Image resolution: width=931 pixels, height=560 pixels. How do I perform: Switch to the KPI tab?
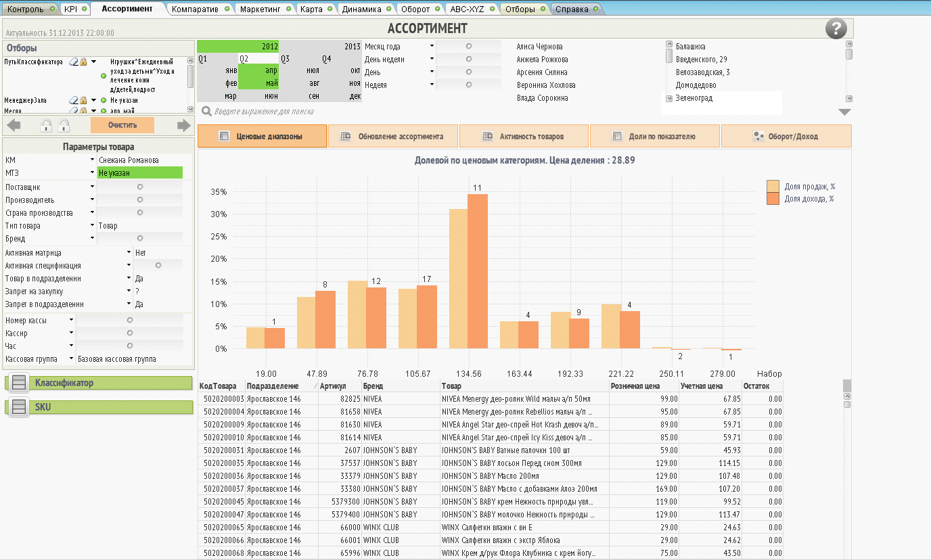tap(75, 9)
